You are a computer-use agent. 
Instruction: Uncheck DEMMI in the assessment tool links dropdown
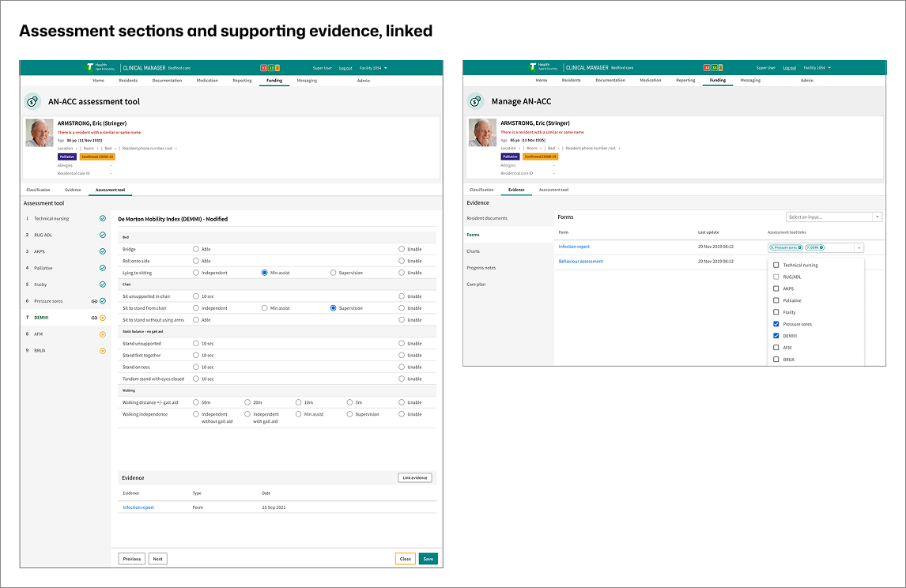click(x=776, y=335)
